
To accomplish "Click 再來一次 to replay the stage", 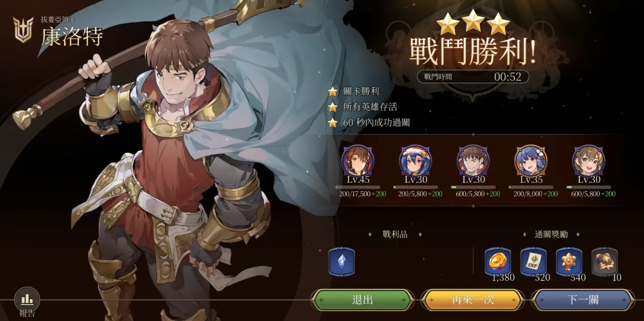I will (x=473, y=300).
